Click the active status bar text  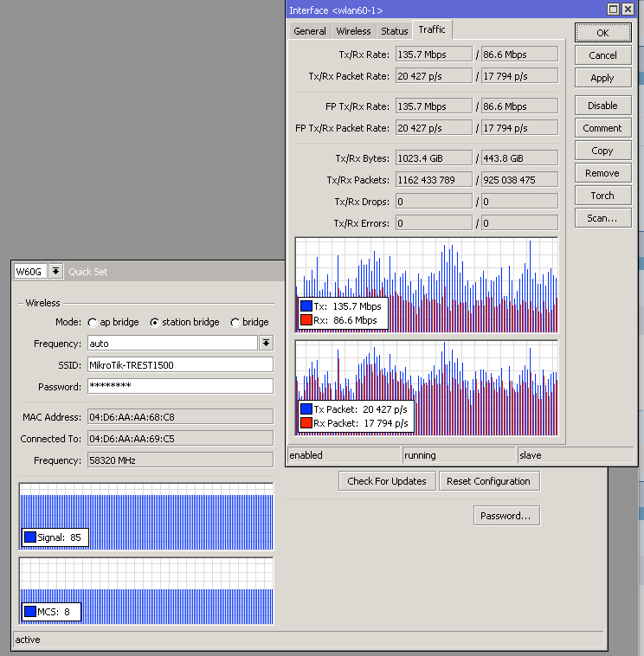(28, 640)
